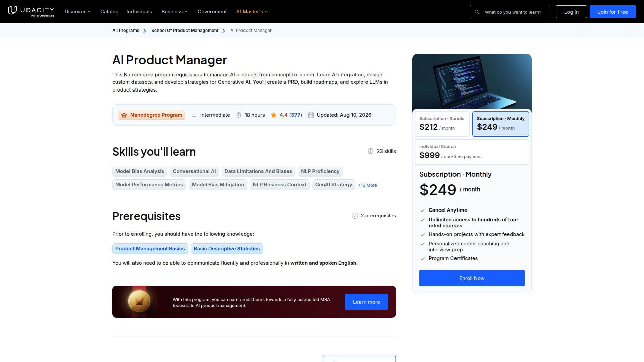The width and height of the screenshot is (644, 362).
Task: Click the GenAI Strategy skill tag
Action: pos(333,185)
